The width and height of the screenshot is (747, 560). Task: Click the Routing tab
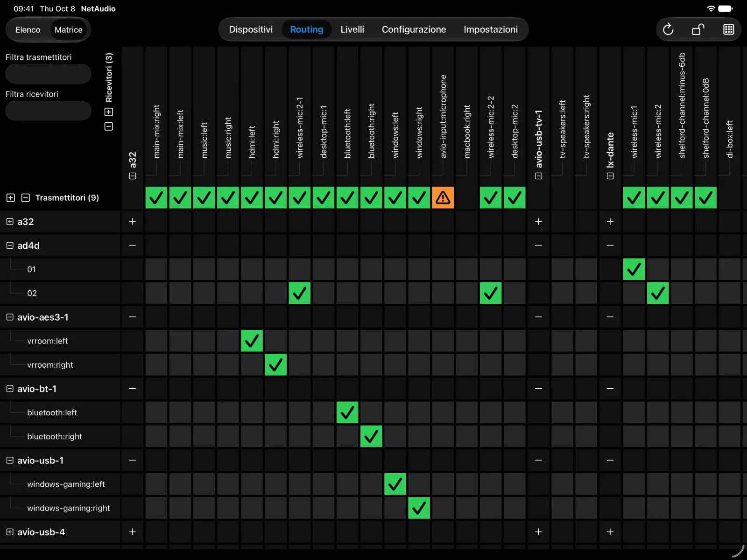tap(306, 29)
